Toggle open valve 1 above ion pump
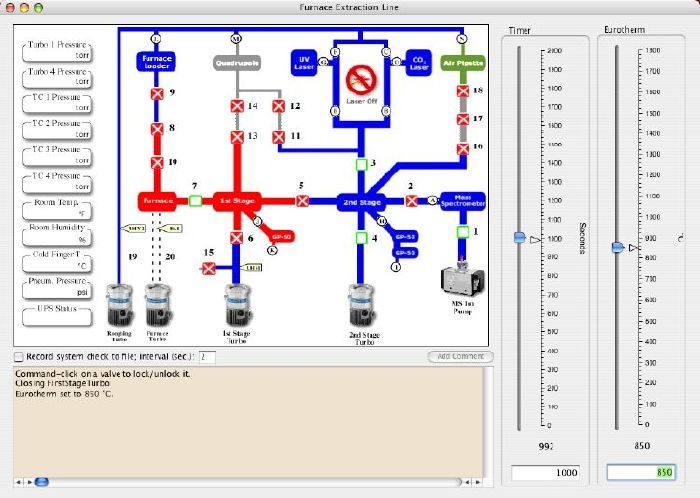The height and width of the screenshot is (498, 700). click(463, 232)
